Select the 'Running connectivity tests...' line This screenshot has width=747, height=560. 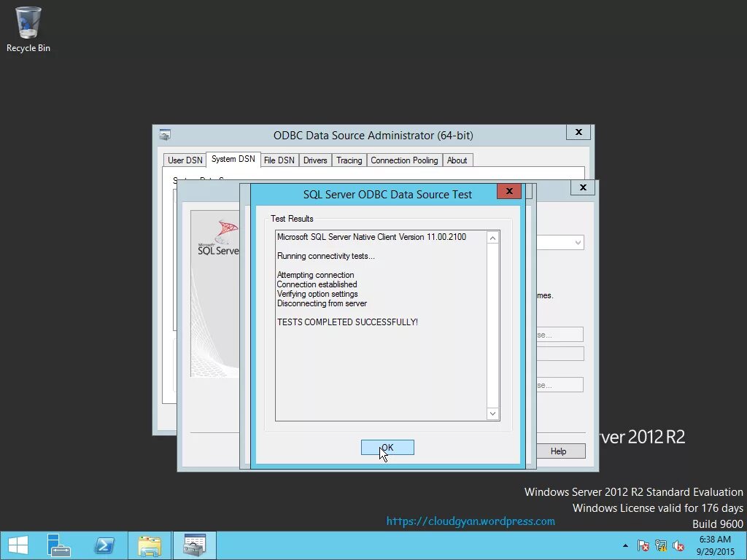(x=326, y=256)
